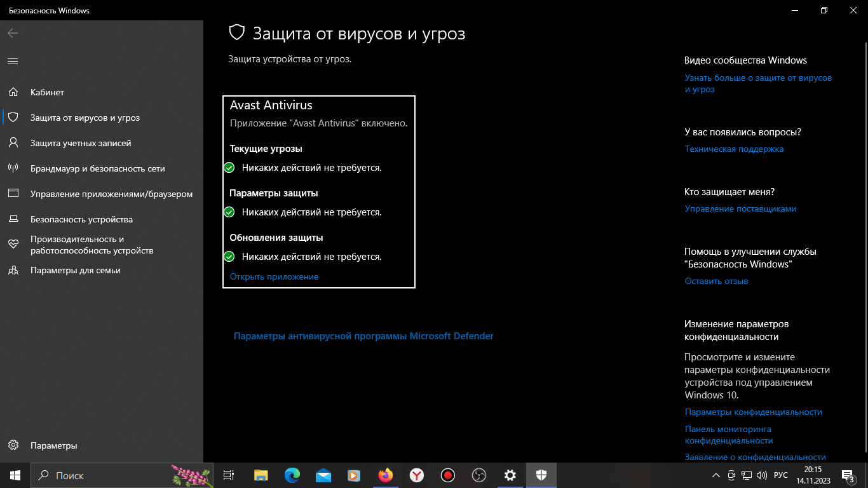Open the Кабинет section

[102, 92]
